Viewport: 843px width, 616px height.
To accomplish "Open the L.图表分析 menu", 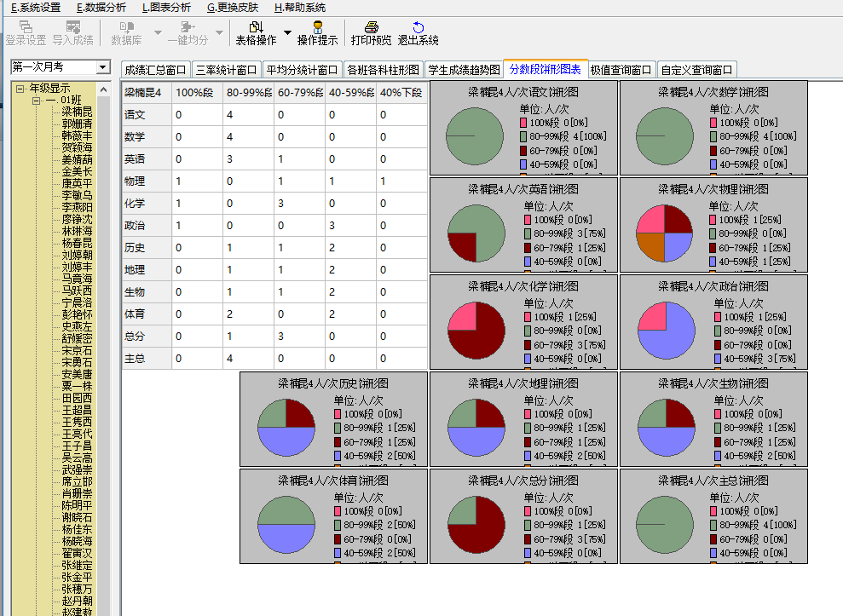I will pos(166,8).
